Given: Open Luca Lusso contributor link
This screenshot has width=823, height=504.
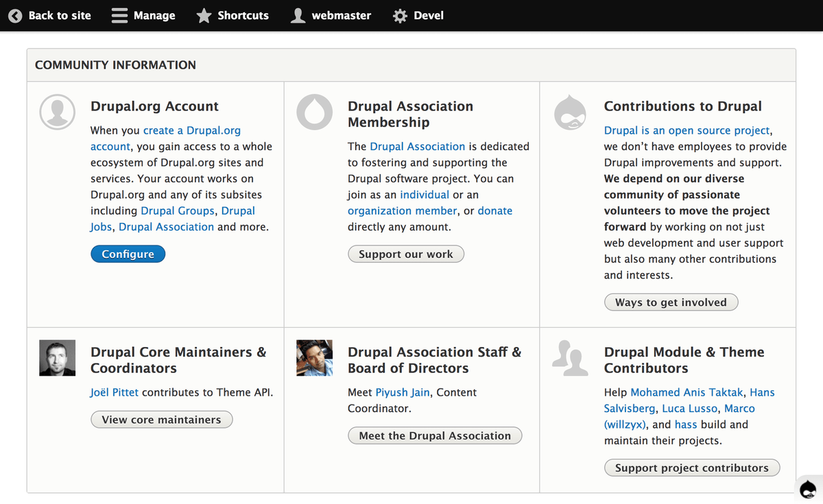Looking at the screenshot, I should pos(689,408).
